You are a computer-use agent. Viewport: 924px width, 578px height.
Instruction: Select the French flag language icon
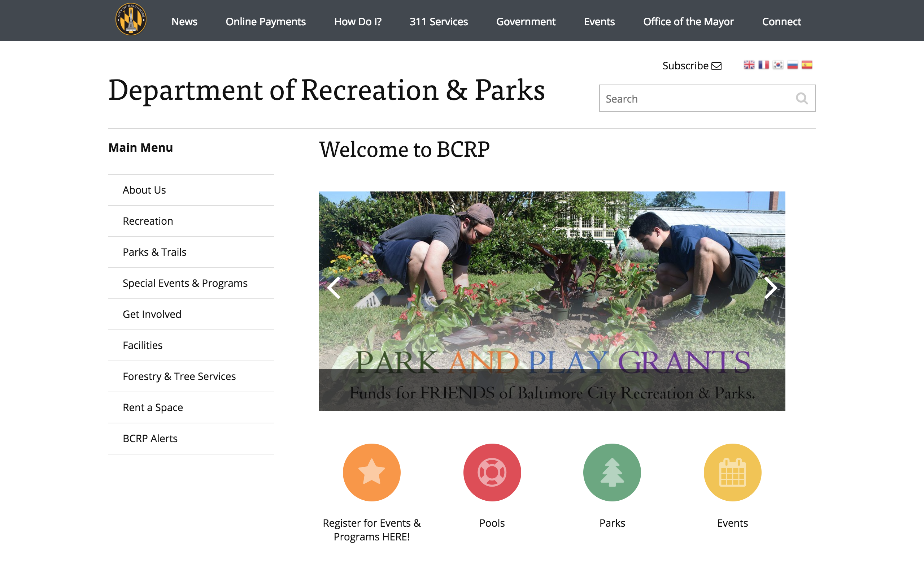(764, 65)
